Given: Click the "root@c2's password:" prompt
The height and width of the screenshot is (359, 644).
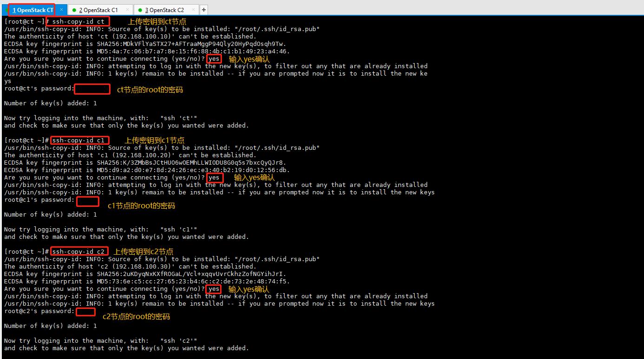Looking at the screenshot, I should [39, 311].
